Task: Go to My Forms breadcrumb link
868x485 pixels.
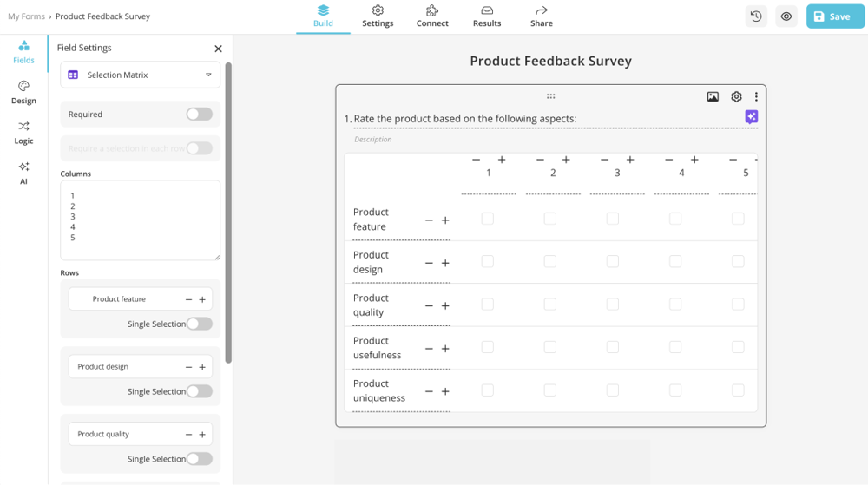Action: (x=26, y=16)
